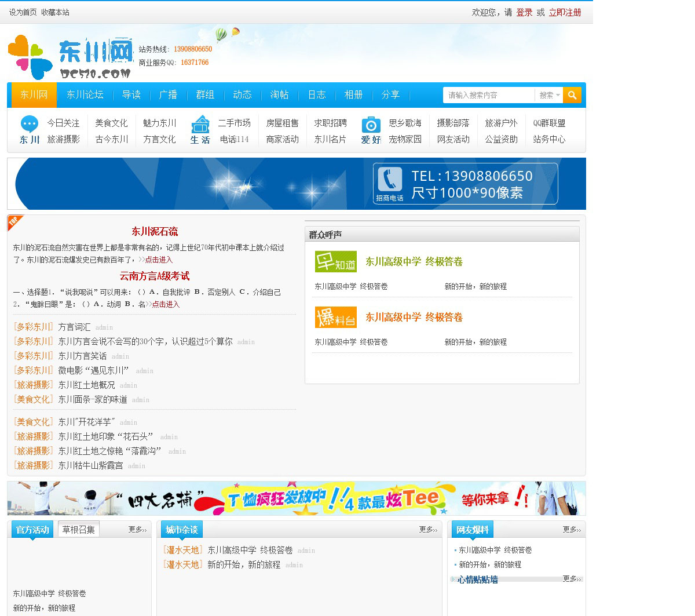Viewport: 695px width, 616px height.
Task: Click the 东川 chat bubble icon
Action: [x=30, y=124]
